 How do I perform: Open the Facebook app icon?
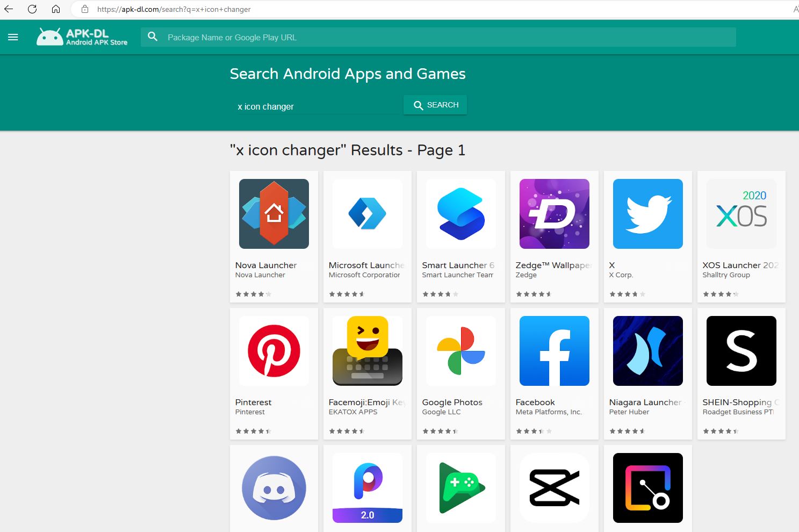coord(555,351)
